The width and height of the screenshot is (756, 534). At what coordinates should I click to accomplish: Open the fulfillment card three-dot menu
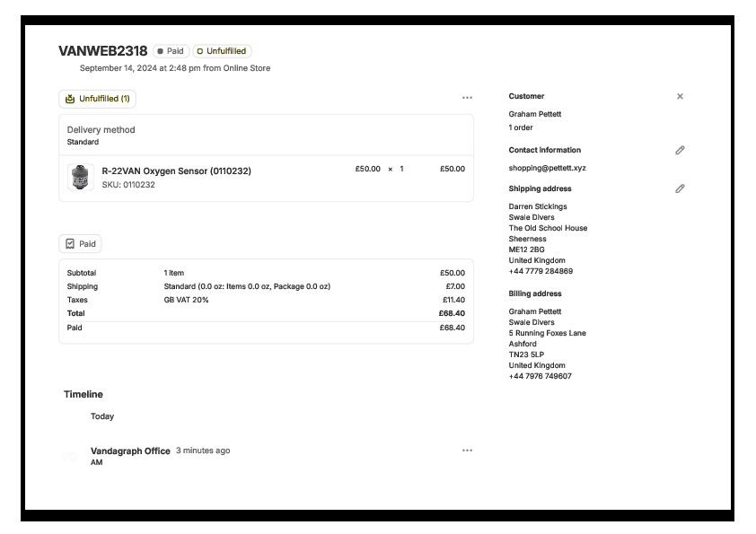[x=467, y=98]
